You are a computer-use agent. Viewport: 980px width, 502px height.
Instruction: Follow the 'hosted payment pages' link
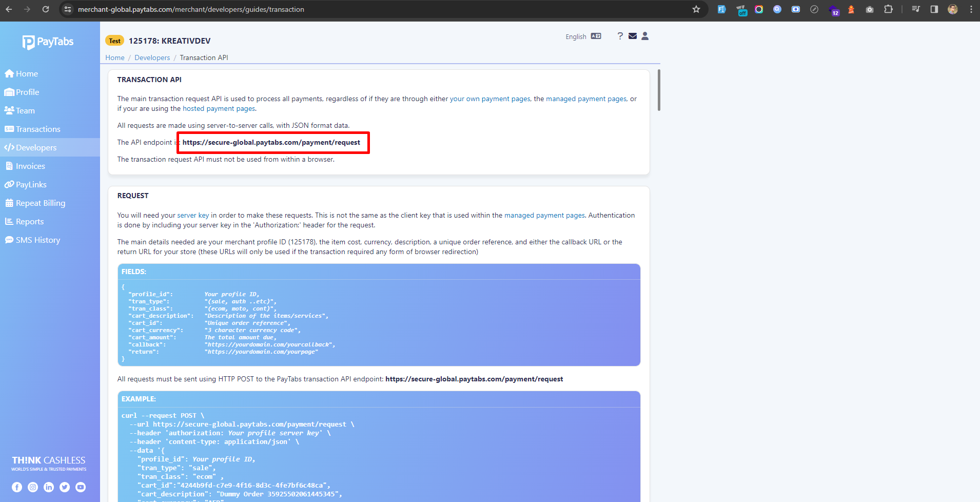click(x=219, y=108)
